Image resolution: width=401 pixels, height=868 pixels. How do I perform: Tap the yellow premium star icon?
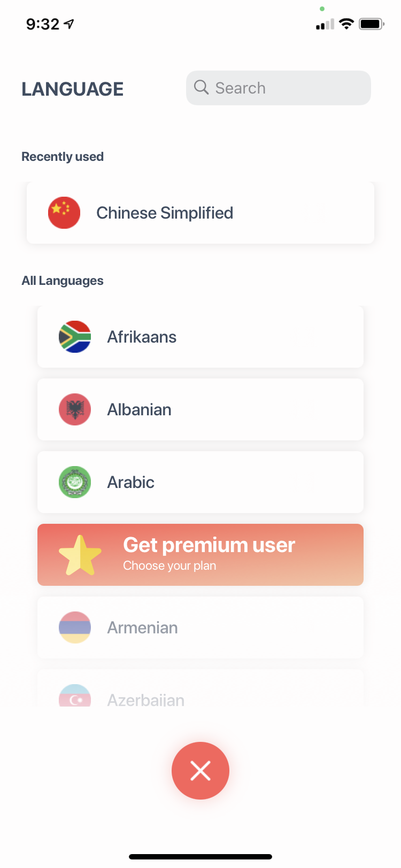point(80,555)
